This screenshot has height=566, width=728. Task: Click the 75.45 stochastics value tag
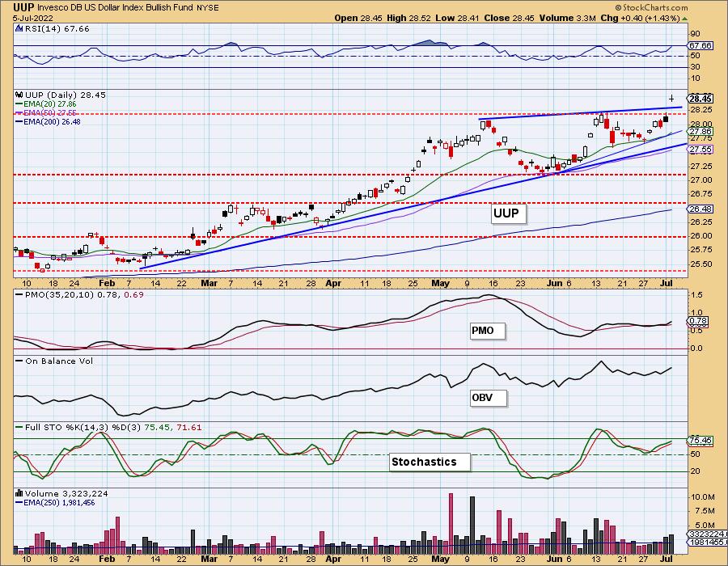700,441
